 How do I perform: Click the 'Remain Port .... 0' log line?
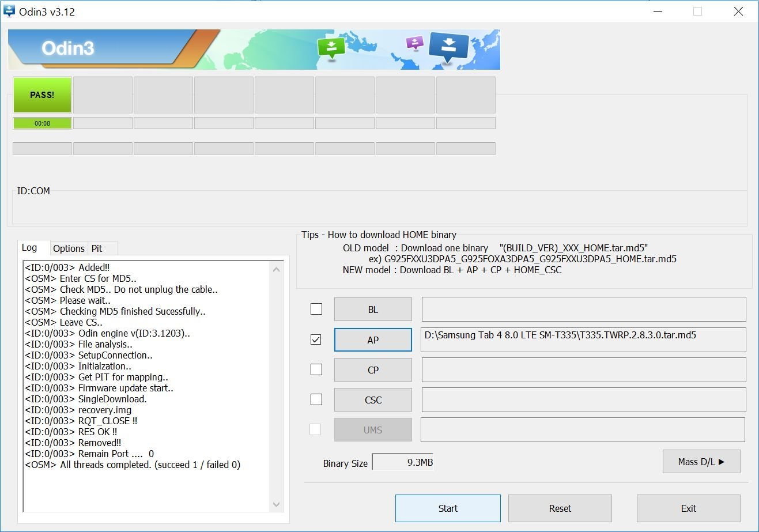89,454
